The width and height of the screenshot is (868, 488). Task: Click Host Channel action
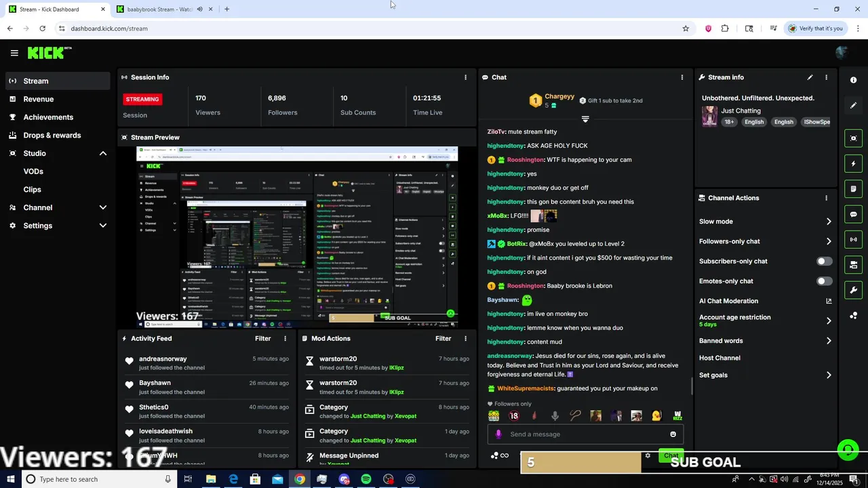click(x=719, y=358)
